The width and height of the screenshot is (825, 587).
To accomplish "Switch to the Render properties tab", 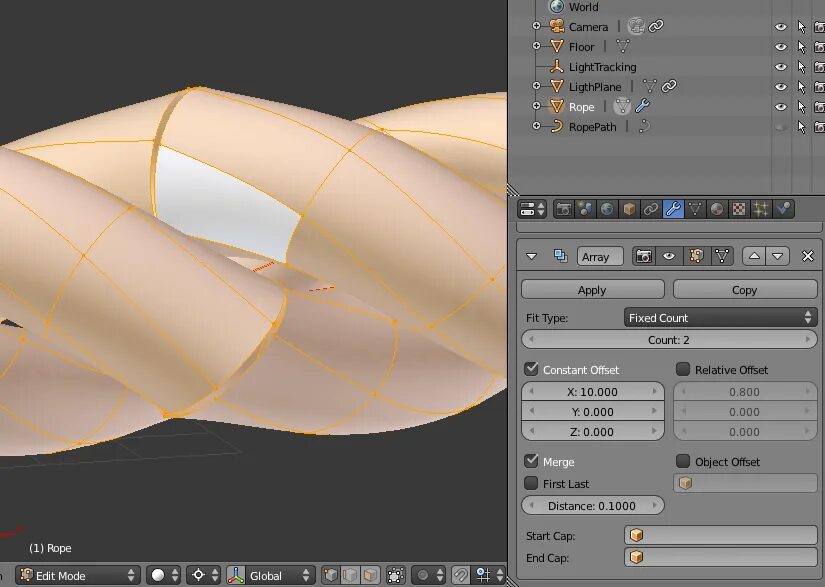I will [x=563, y=209].
